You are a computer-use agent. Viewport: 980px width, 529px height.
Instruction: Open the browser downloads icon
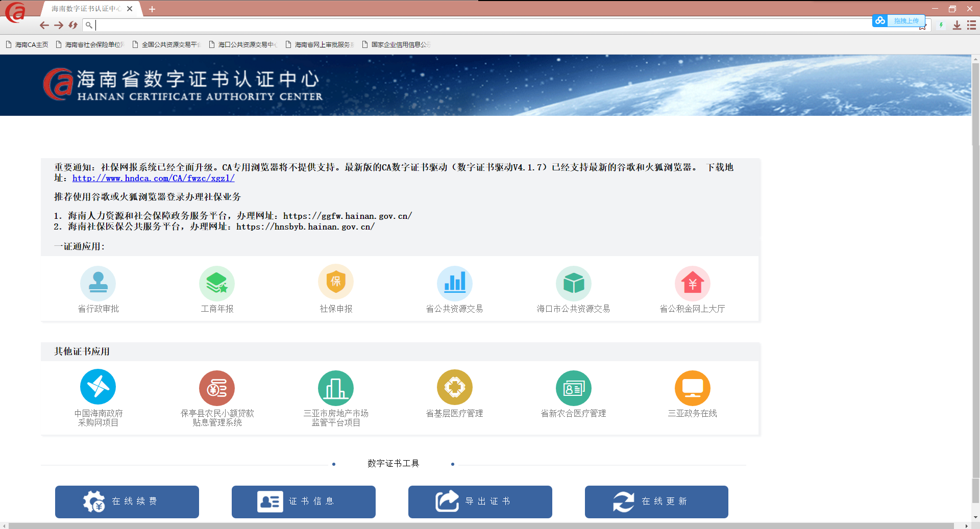click(x=957, y=25)
